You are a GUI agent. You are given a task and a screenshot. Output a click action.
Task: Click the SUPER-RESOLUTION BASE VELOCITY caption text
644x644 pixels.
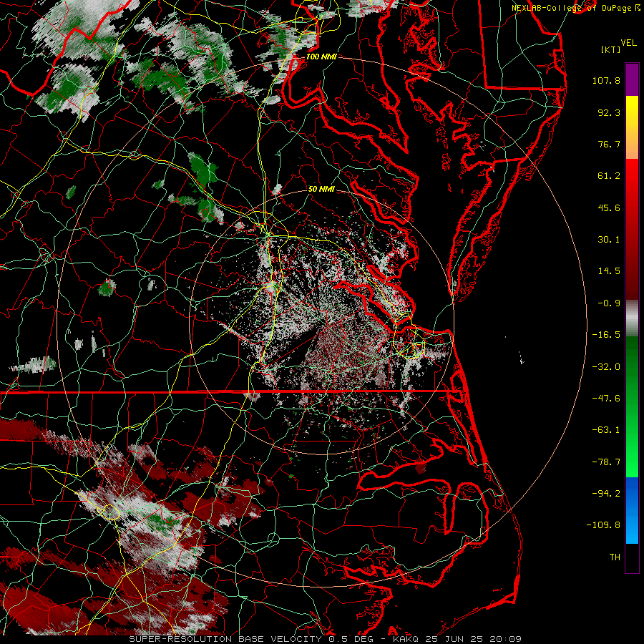[227, 639]
